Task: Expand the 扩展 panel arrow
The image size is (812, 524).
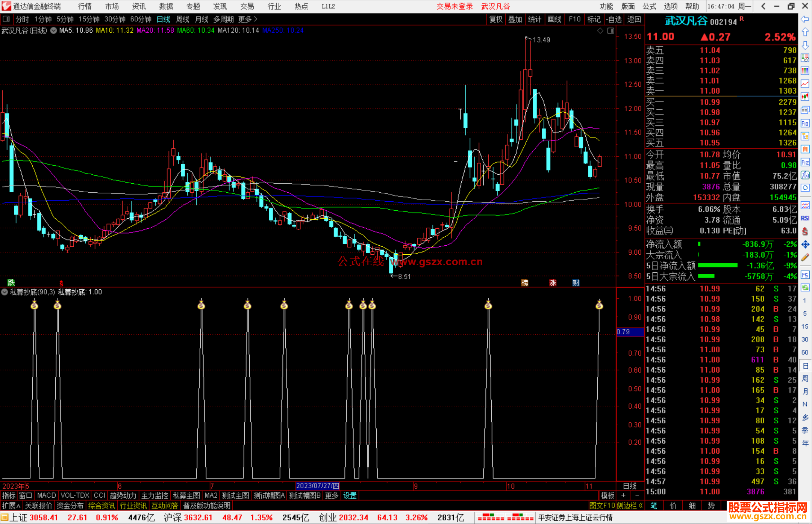Action: (x=11, y=506)
